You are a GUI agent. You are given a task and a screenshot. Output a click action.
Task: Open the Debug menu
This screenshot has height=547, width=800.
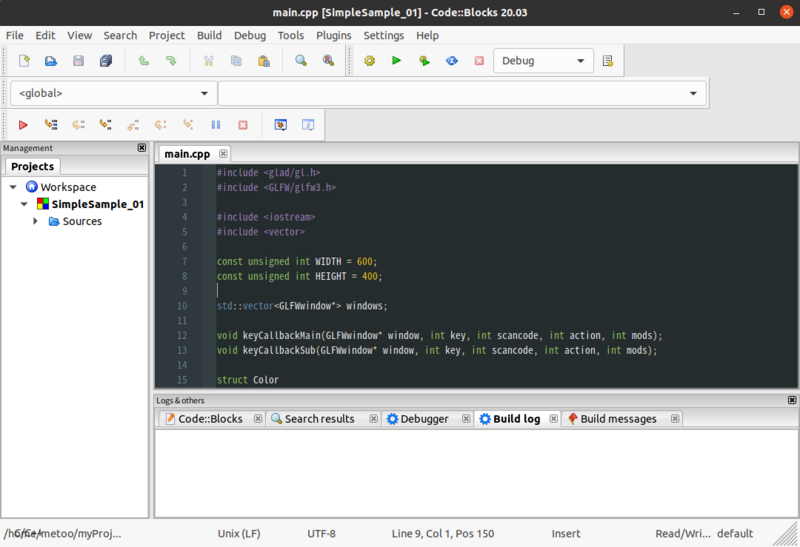[250, 35]
